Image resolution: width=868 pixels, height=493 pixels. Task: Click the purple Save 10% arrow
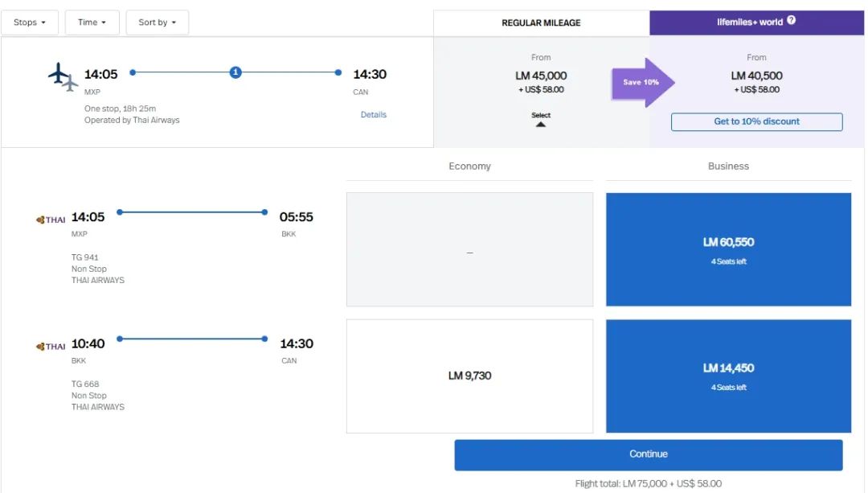click(643, 82)
